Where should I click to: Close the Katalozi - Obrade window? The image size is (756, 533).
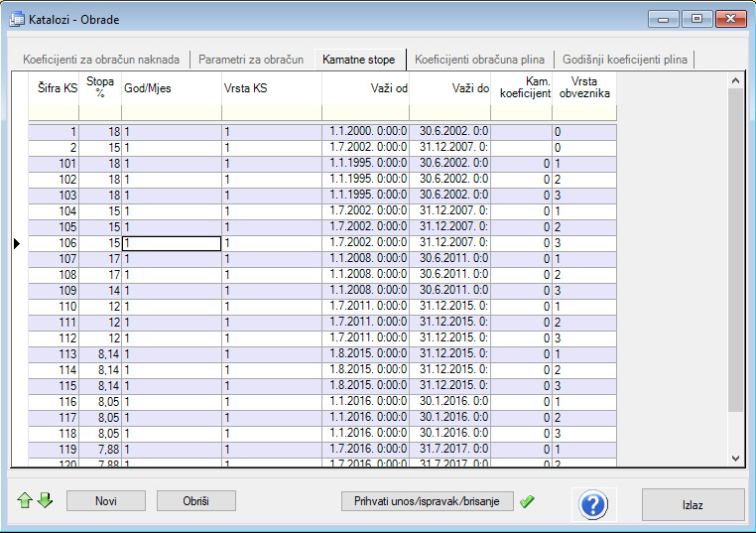(731, 19)
